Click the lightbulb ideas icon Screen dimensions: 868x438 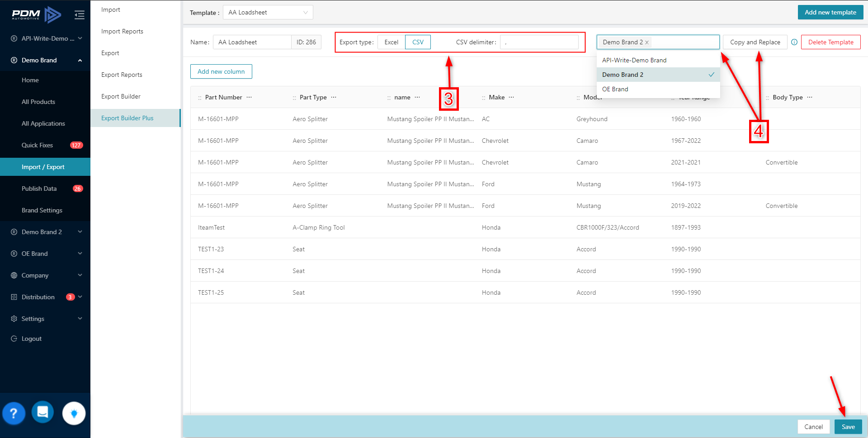(74, 413)
